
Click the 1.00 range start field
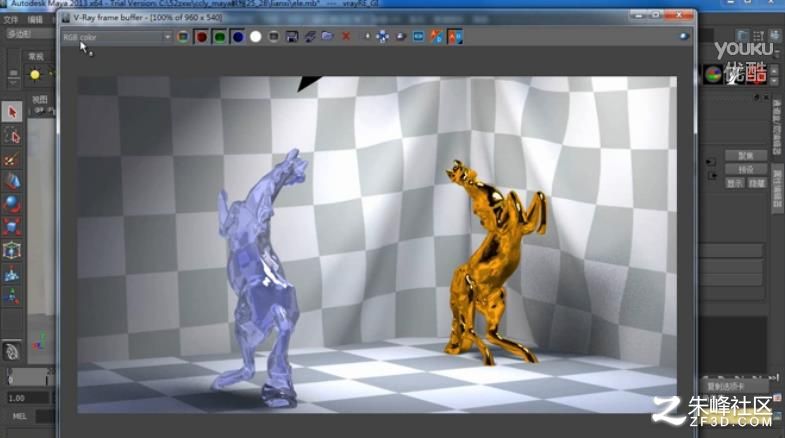tap(28, 398)
